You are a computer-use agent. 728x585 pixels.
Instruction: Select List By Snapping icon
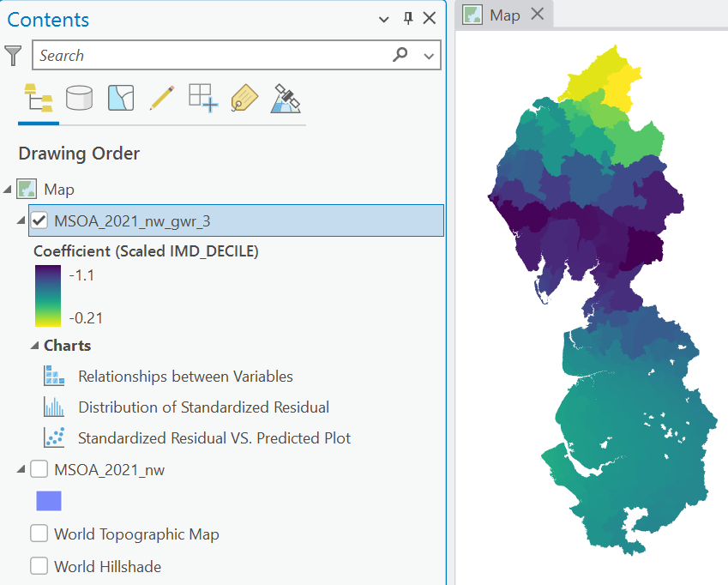point(203,98)
